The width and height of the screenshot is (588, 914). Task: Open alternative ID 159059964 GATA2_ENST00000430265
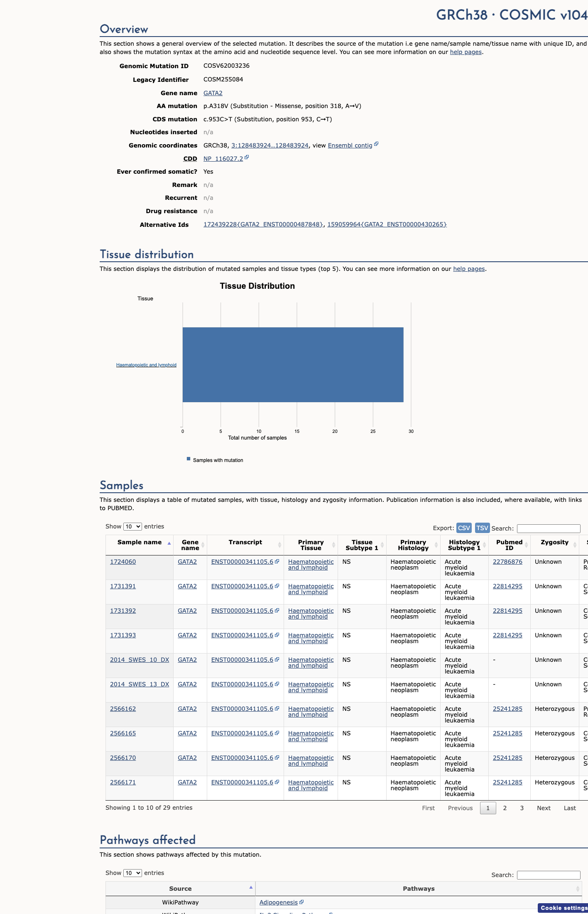(x=387, y=224)
